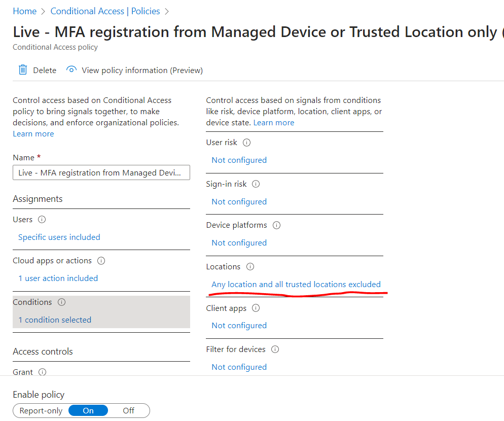Click the Delete policy trash icon

coord(23,70)
